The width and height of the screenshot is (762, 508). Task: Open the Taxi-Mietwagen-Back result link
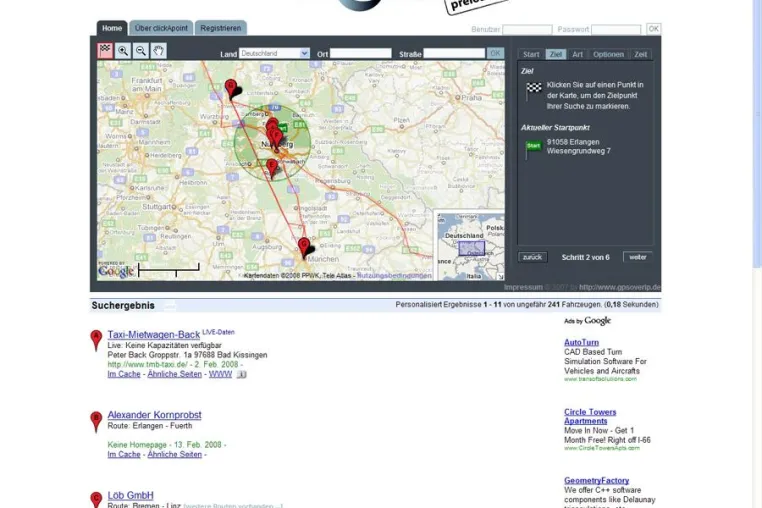154,334
